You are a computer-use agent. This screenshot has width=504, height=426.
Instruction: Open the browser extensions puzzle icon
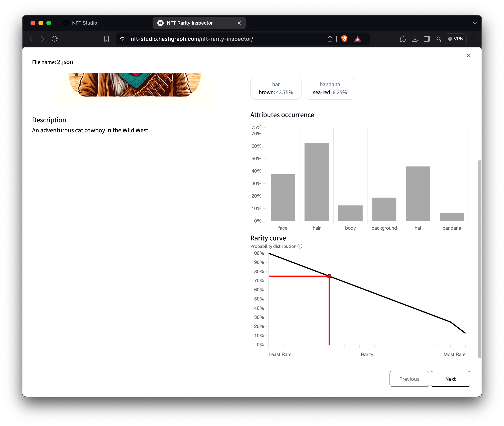click(403, 39)
